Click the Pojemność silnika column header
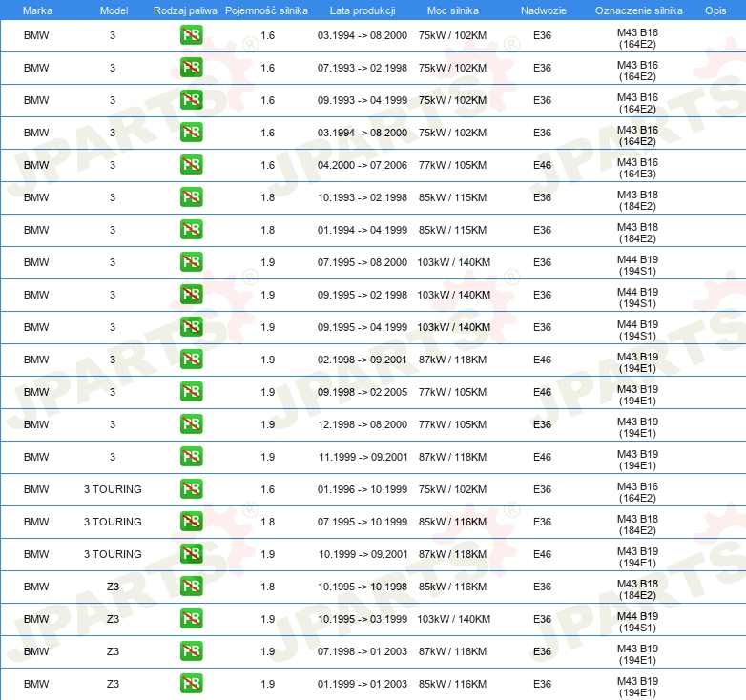Screen dimensions: 746x700 click(x=266, y=10)
